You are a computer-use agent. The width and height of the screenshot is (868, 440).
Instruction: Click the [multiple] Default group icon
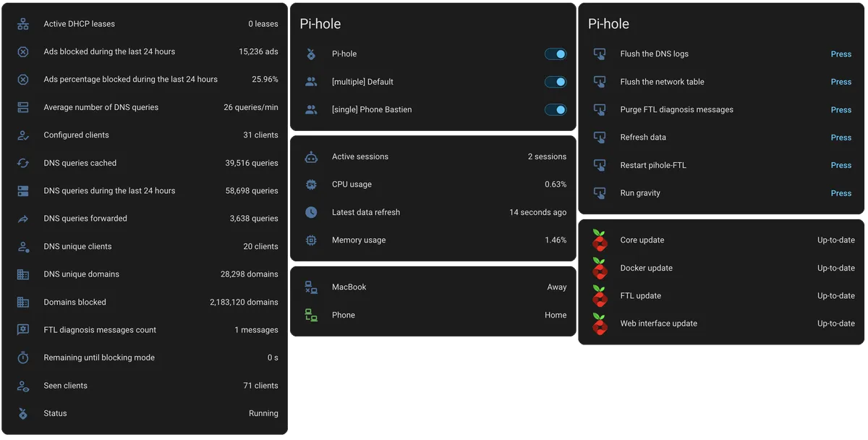[311, 82]
